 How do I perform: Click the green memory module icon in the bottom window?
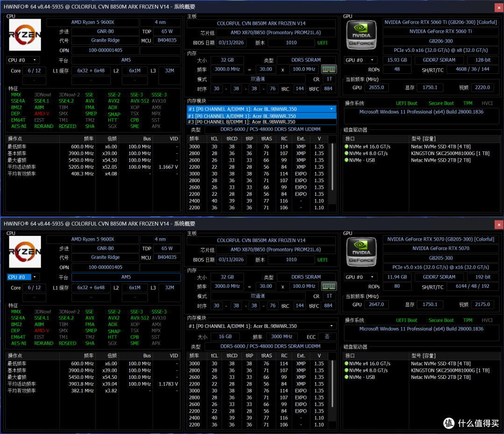point(329,286)
